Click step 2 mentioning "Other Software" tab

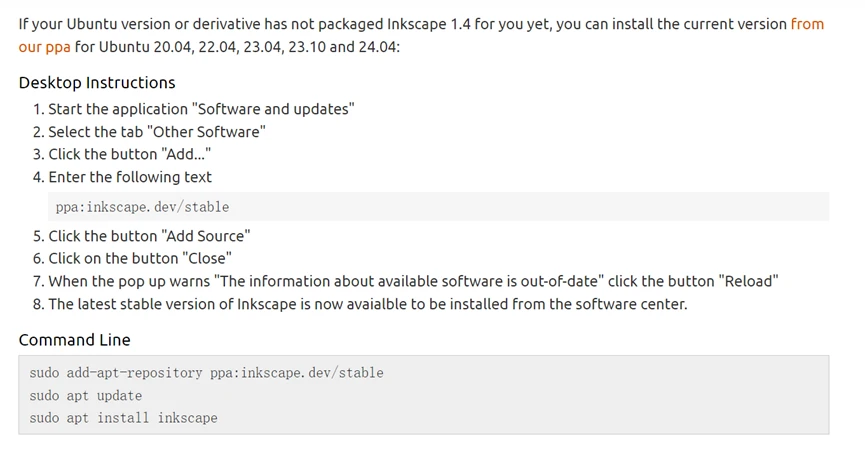coord(157,132)
